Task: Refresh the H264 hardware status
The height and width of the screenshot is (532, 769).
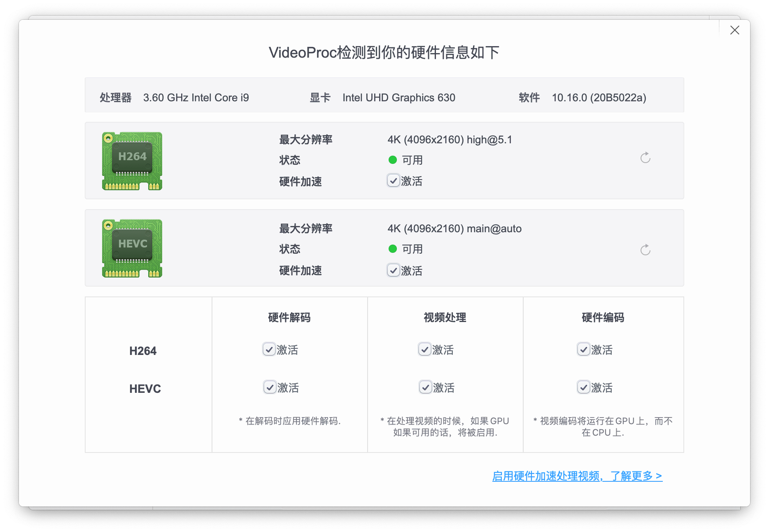Action: pos(645,158)
